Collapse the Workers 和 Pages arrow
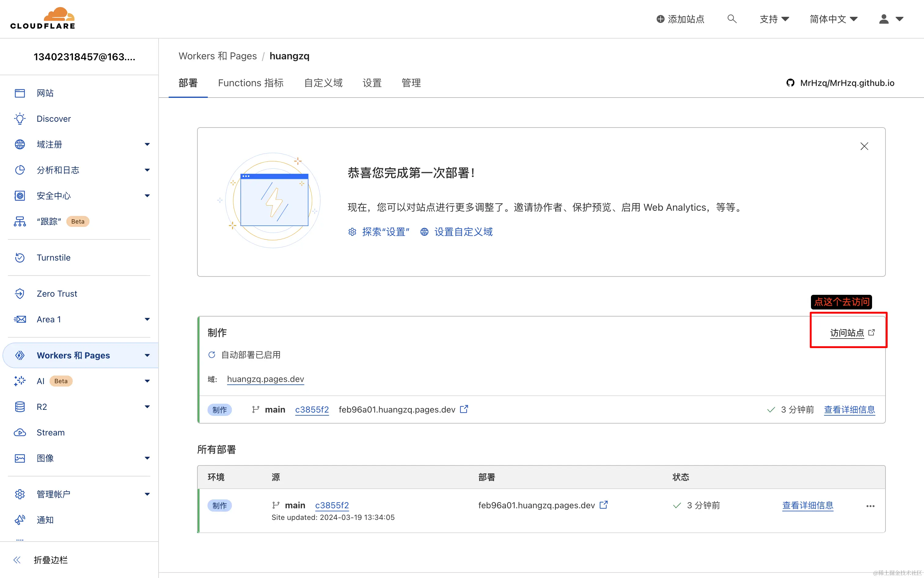The width and height of the screenshot is (924, 578). click(x=147, y=355)
